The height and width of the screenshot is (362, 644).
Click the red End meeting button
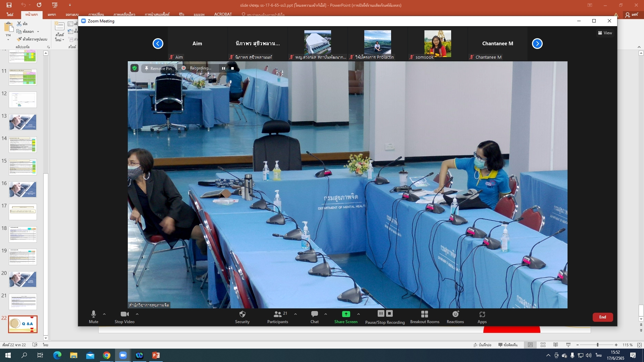point(602,317)
